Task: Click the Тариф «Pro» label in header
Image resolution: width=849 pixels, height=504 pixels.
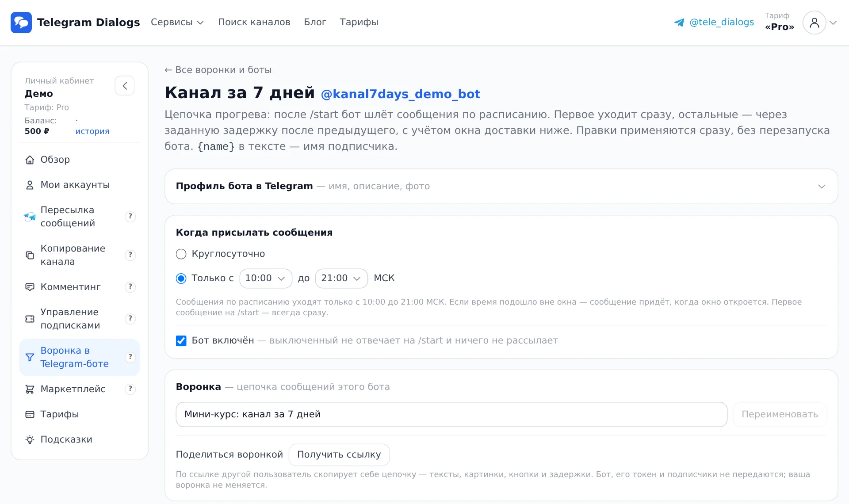Action: pos(780,22)
